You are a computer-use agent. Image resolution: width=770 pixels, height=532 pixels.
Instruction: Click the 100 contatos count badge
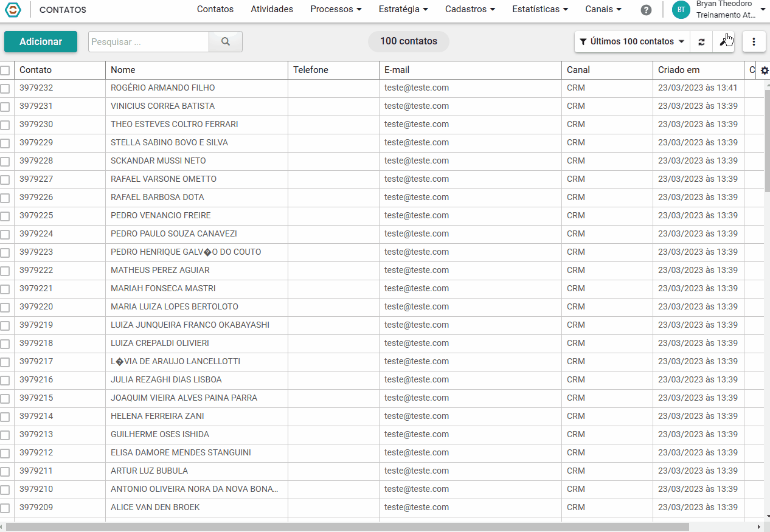pos(409,41)
